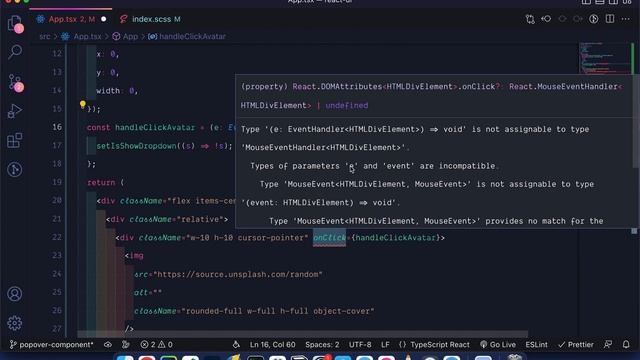This screenshot has width=640, height=360.
Task: Click the 'return (' statement
Action: coord(106,182)
